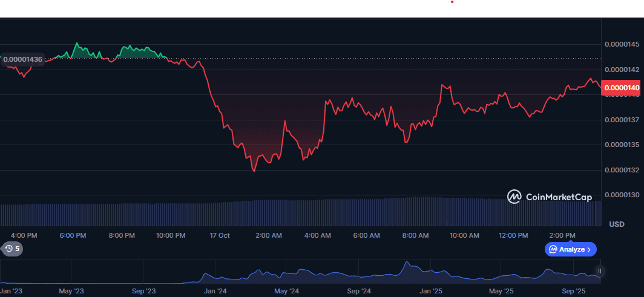Click the USD currency label
The image size is (644, 297).
pyautogui.click(x=616, y=224)
